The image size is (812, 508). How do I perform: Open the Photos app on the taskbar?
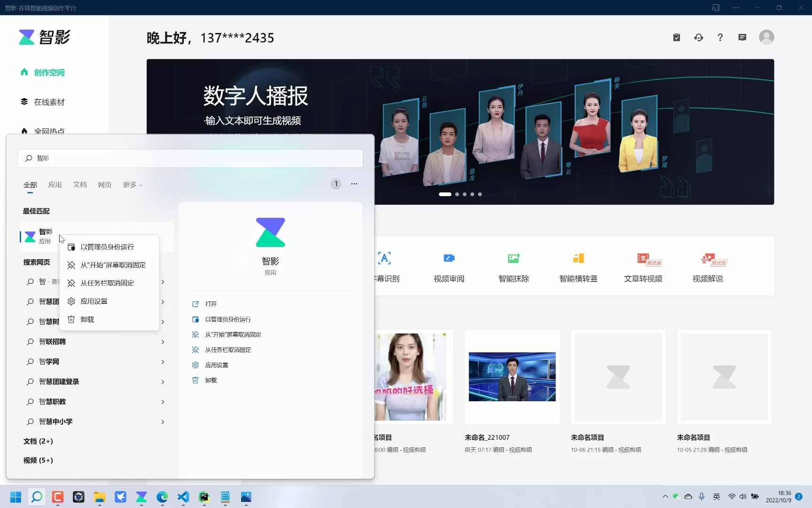point(246,497)
